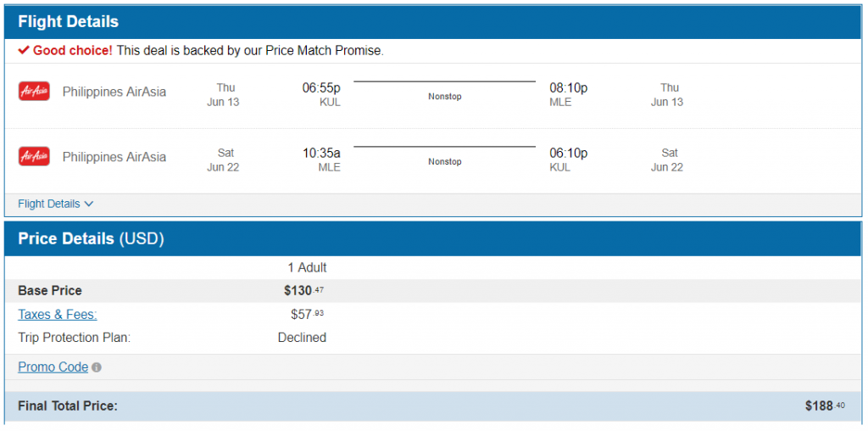Click the Promo Code info icon
The height and width of the screenshot is (431, 868).
(x=97, y=367)
